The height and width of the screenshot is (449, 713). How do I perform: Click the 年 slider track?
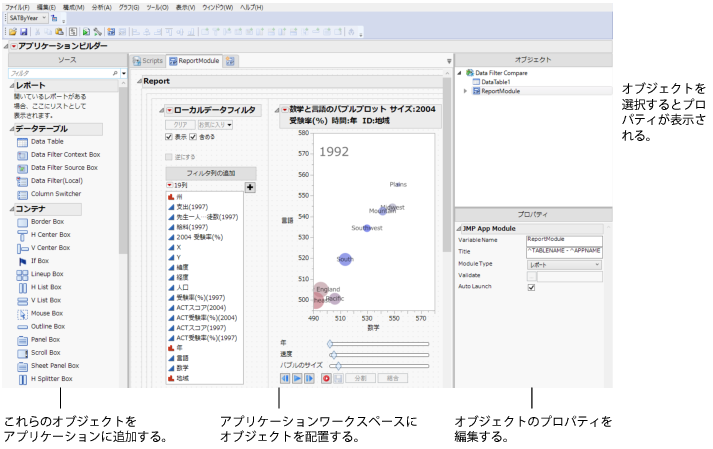tap(378, 344)
